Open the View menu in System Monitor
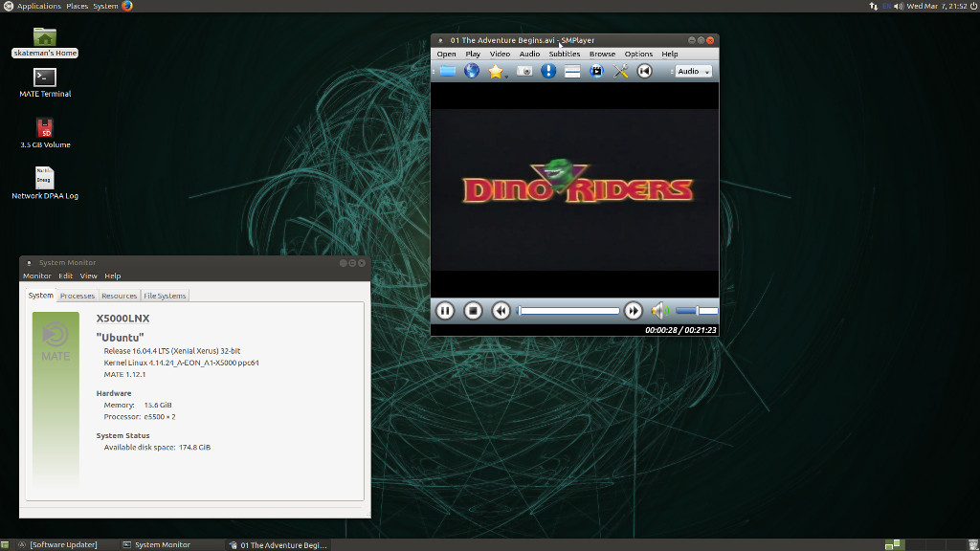 pos(89,275)
